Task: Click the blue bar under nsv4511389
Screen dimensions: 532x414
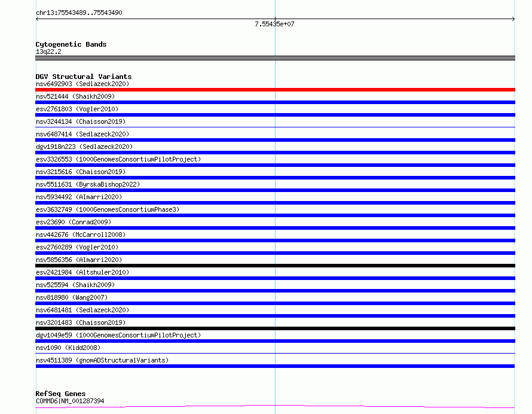Action: point(275,366)
